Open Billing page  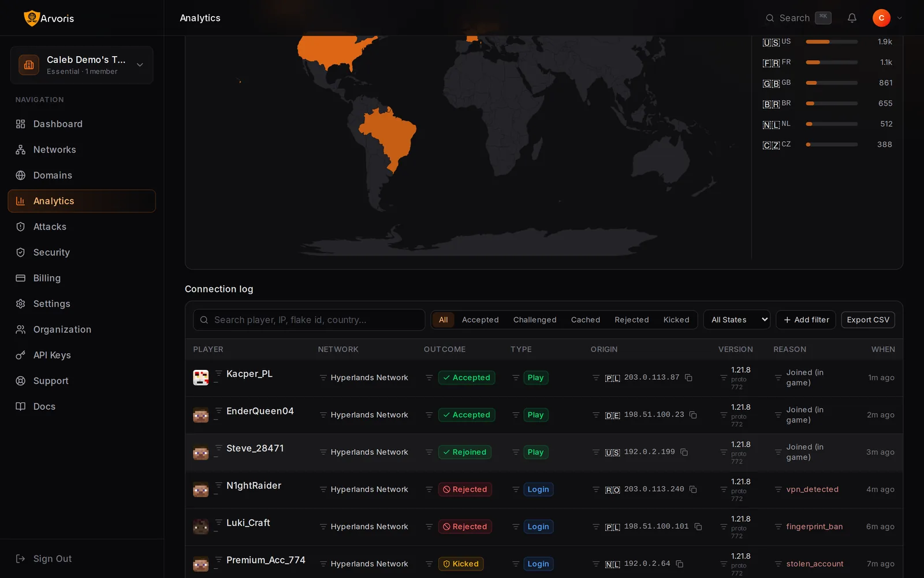[x=81, y=278]
